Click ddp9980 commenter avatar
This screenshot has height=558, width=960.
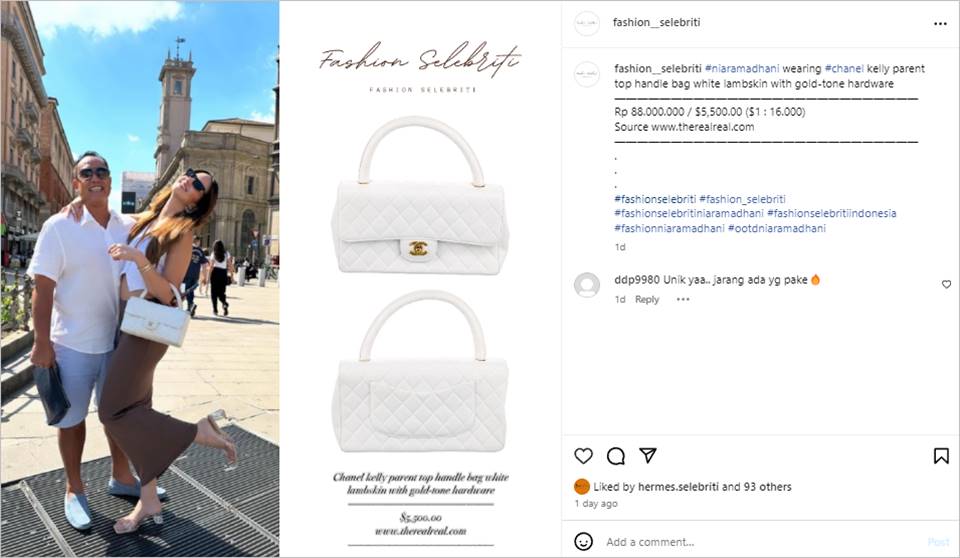[x=587, y=285]
